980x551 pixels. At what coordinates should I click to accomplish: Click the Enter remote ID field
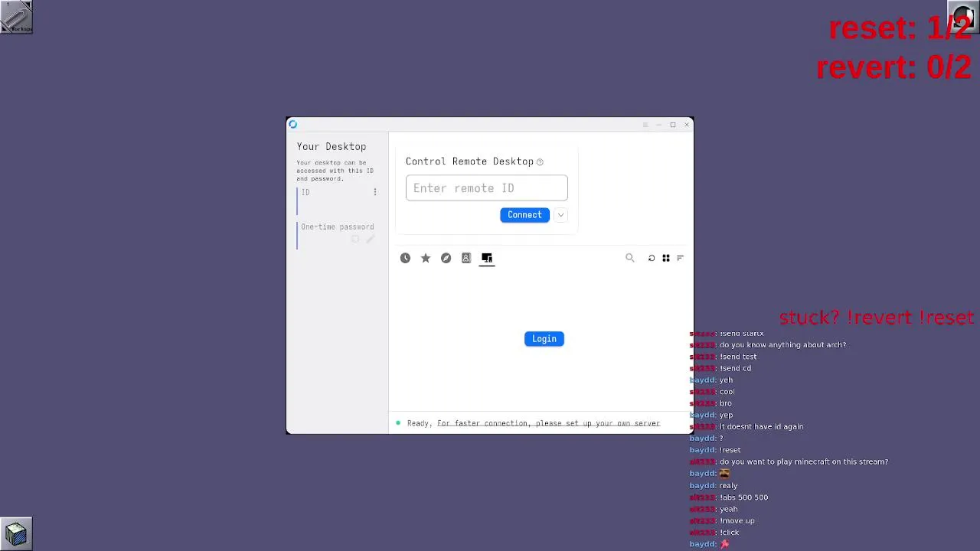[x=487, y=188]
